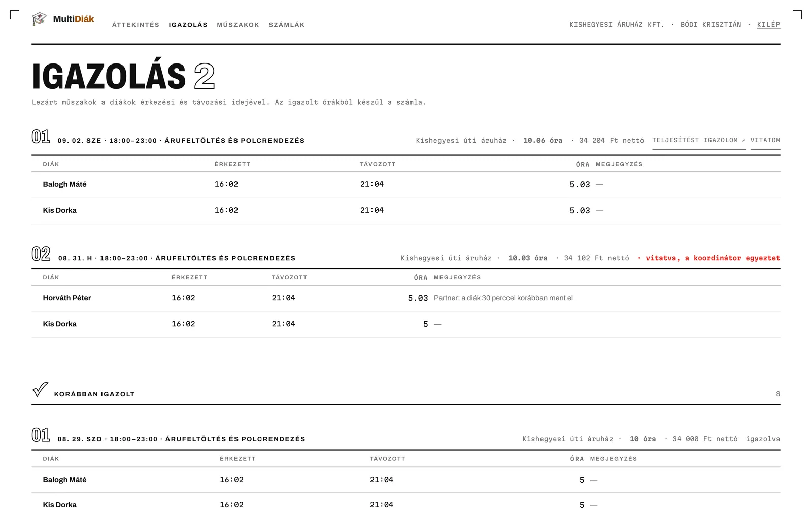Screen dimensions: 812x508
Task: Click the count 8 for previously confirmed
Action: [x=778, y=394]
